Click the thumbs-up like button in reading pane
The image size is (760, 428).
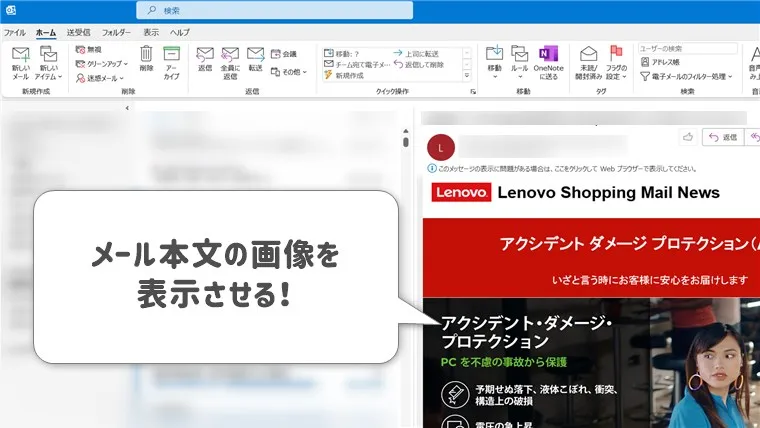(x=688, y=137)
